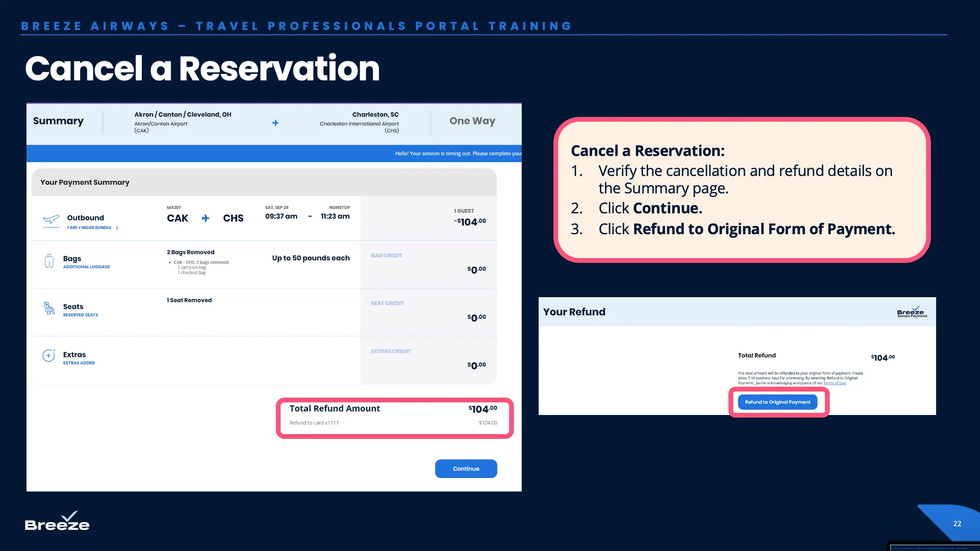Click the plane icon between CAK and CHS
Viewport: 980px width, 551px height.
pyautogui.click(x=205, y=218)
